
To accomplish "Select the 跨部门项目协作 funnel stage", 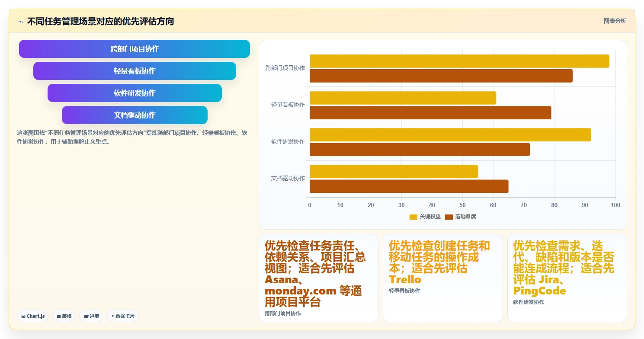I will pyautogui.click(x=135, y=49).
